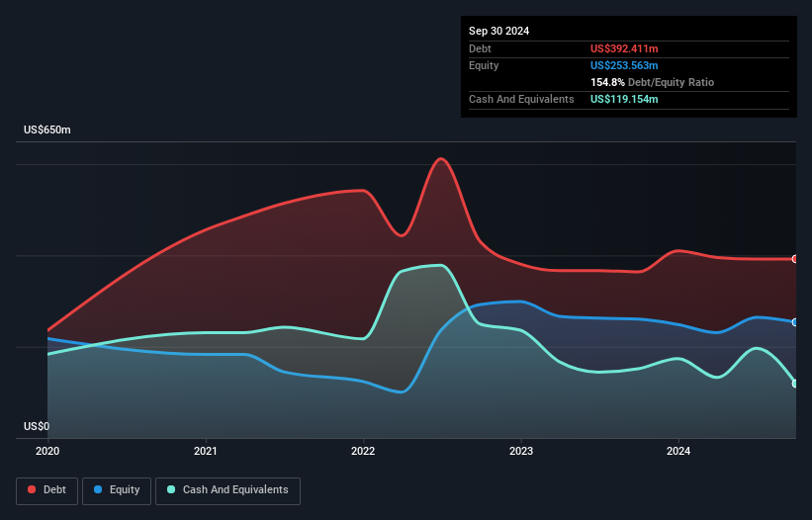Screen dimensions: 812x520
Task: Click the 2021 x-axis label
Action: coord(206,451)
